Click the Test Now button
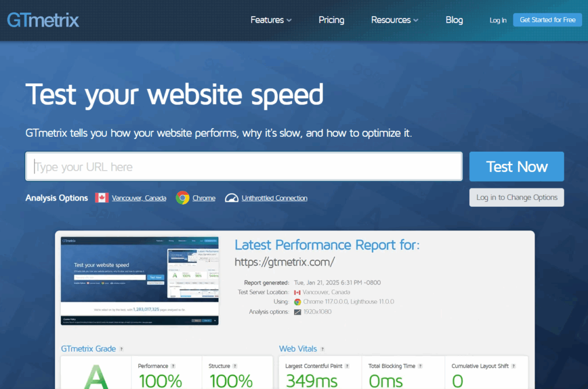 coord(516,167)
